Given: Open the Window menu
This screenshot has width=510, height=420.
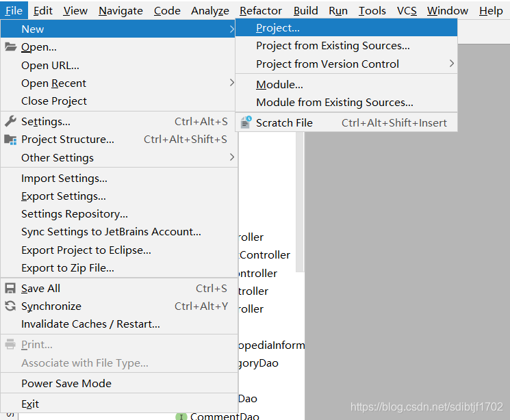Looking at the screenshot, I should [x=448, y=11].
